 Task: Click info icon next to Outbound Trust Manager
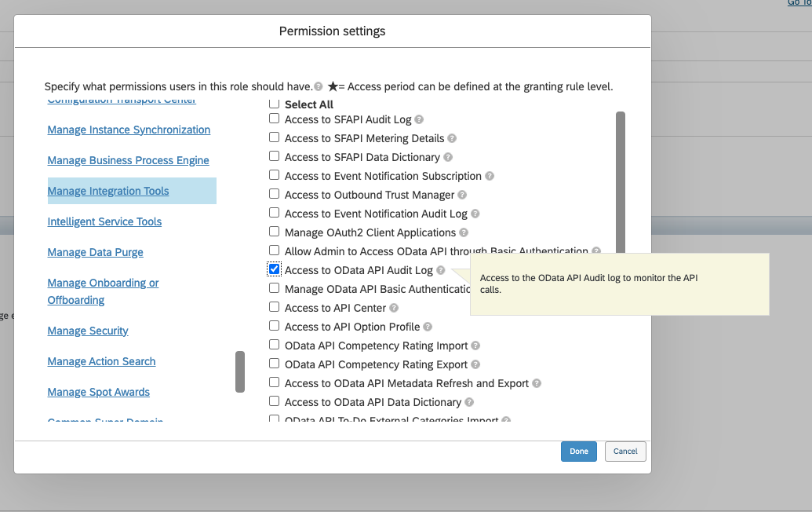click(x=462, y=196)
